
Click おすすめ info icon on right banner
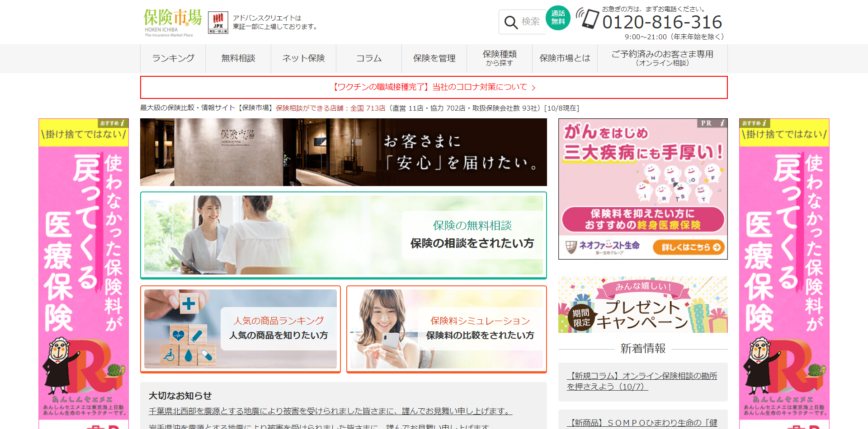(x=755, y=123)
